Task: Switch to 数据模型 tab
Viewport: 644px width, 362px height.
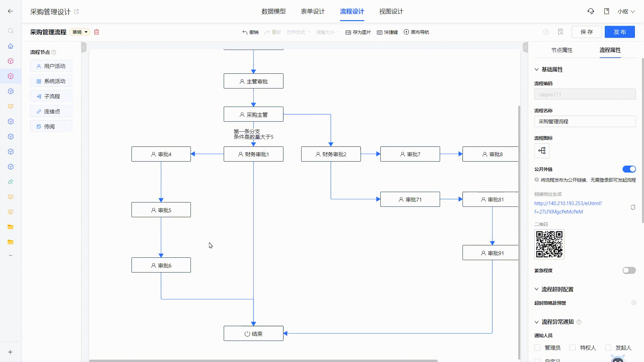Action: tap(273, 11)
